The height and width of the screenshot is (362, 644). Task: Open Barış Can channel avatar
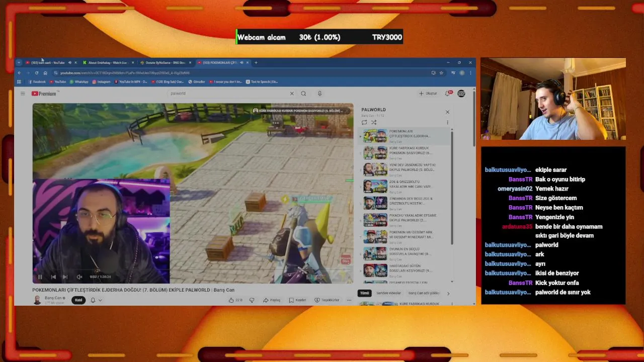37,300
